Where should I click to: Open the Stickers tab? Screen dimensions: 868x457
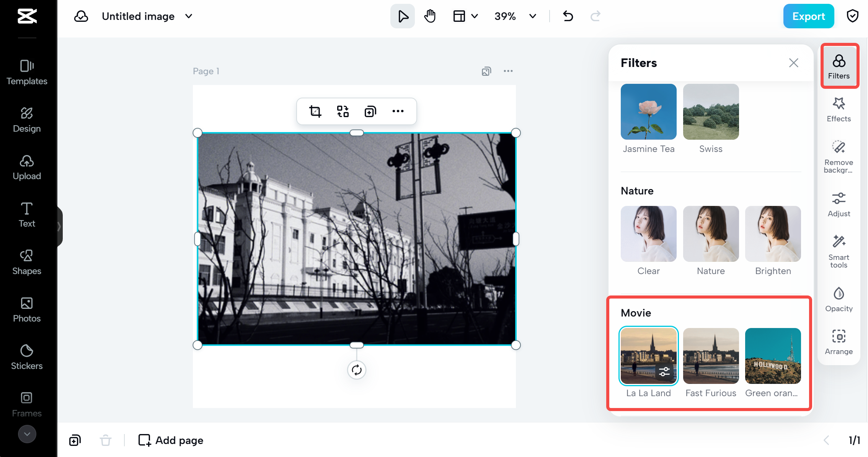(x=27, y=357)
